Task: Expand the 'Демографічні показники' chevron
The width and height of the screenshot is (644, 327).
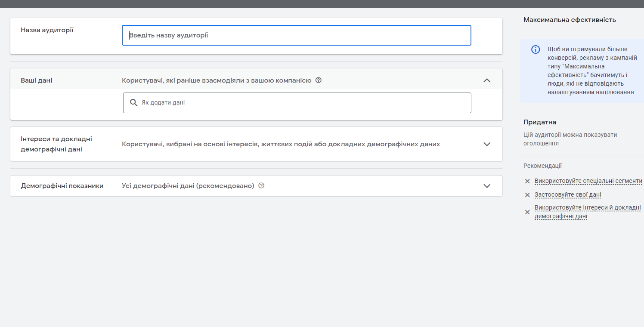Action: (487, 186)
